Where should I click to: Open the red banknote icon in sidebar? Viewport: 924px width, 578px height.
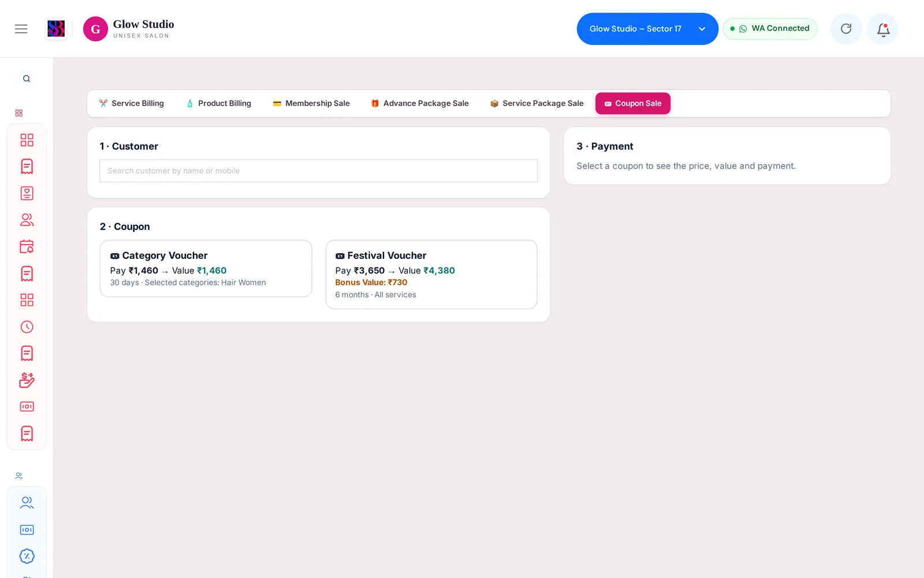tap(27, 406)
